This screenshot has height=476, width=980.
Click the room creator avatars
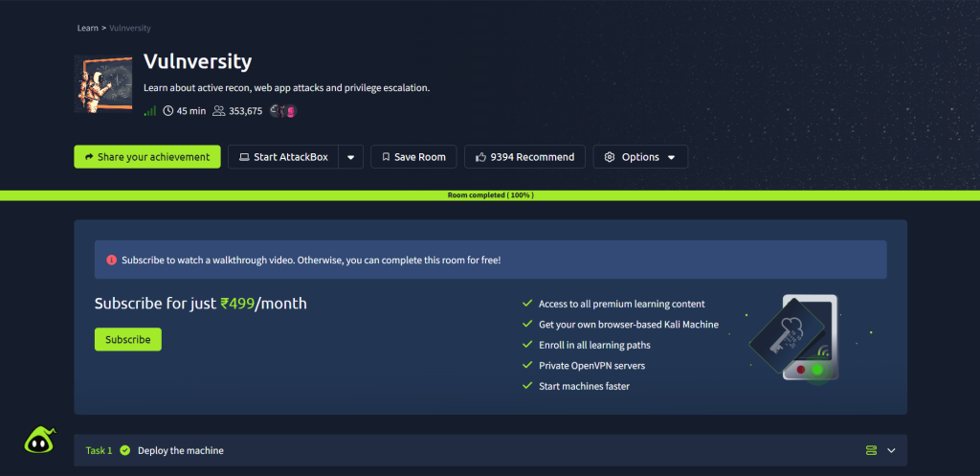(283, 111)
